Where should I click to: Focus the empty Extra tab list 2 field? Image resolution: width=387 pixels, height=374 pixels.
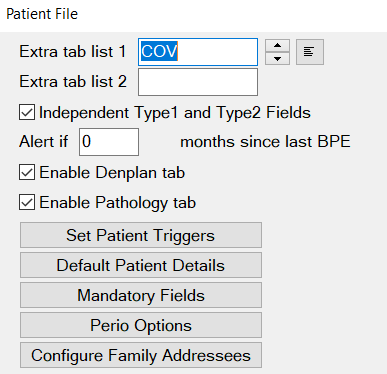pos(198,82)
